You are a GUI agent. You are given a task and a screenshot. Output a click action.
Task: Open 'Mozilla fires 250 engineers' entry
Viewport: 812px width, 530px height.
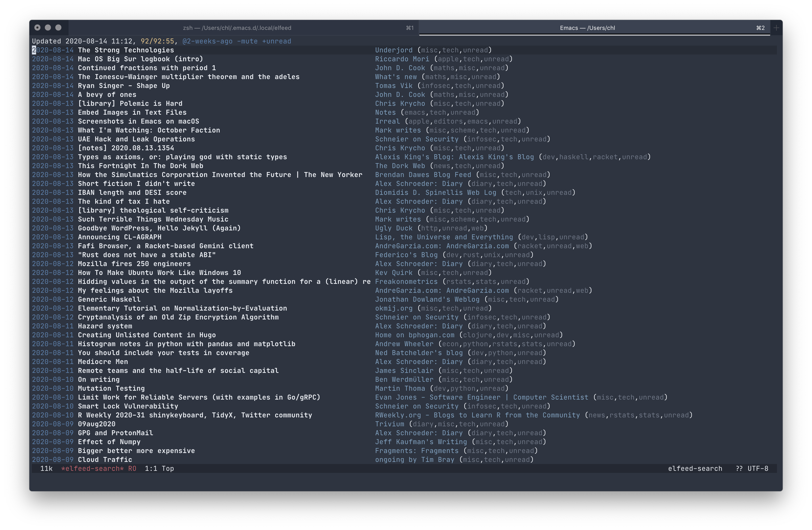tap(134, 264)
